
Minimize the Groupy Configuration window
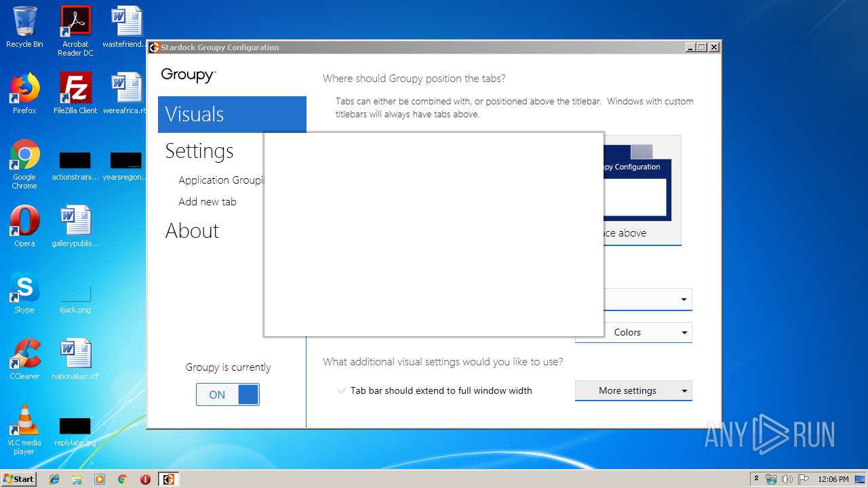690,47
